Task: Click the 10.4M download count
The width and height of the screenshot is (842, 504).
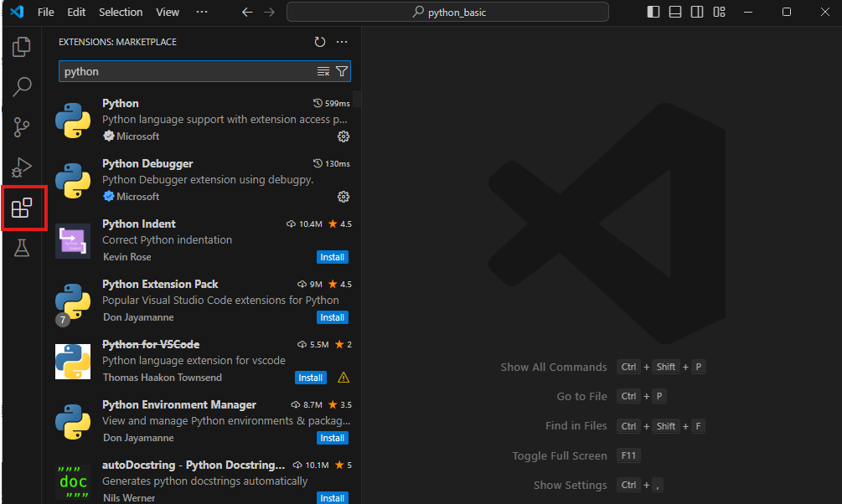Action: click(x=304, y=224)
